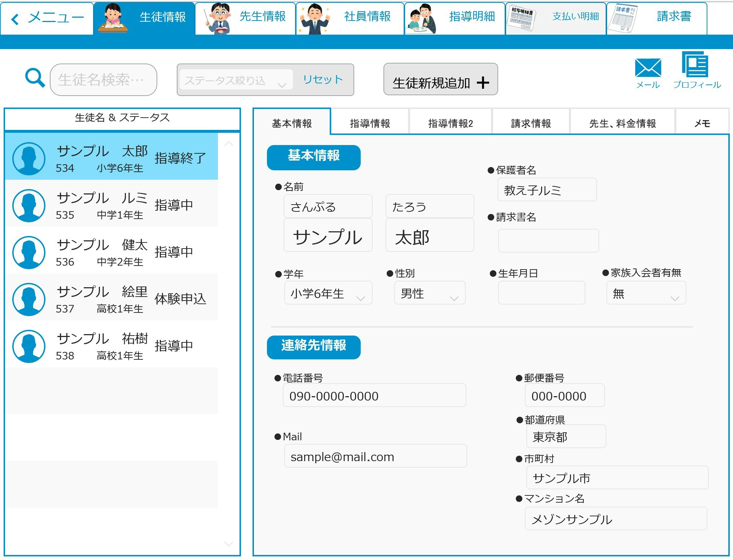Open the 家族入会者有無 dropdown
Viewport: 733px width, 560px height.
(x=646, y=293)
